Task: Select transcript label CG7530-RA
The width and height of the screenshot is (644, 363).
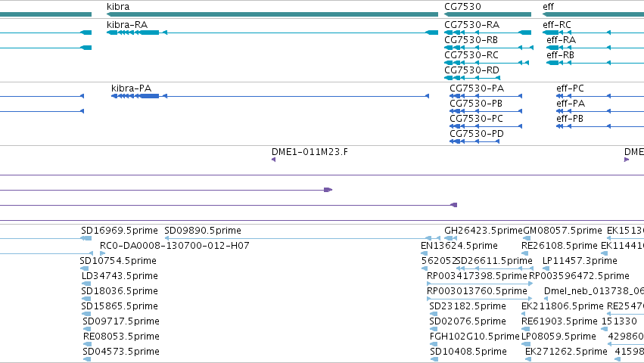Action: pos(472,25)
